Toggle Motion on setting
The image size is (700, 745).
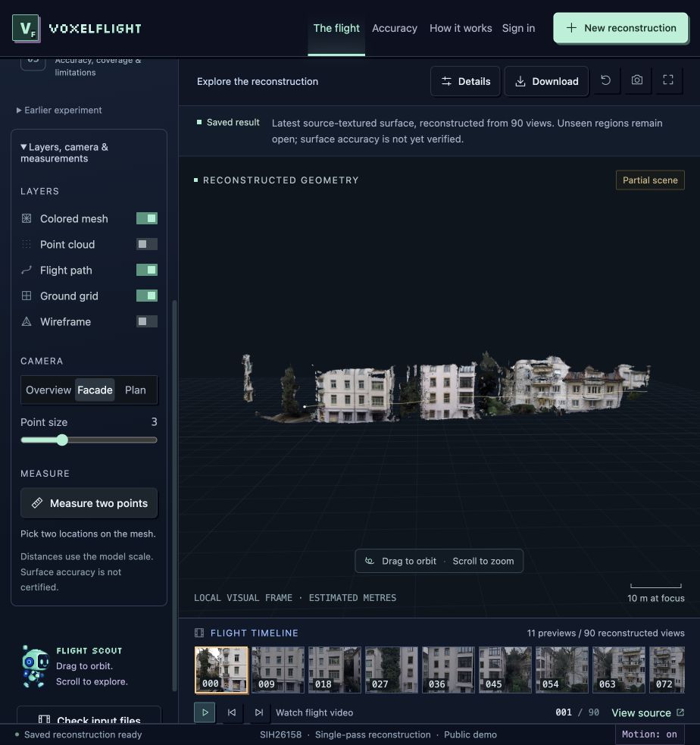650,734
